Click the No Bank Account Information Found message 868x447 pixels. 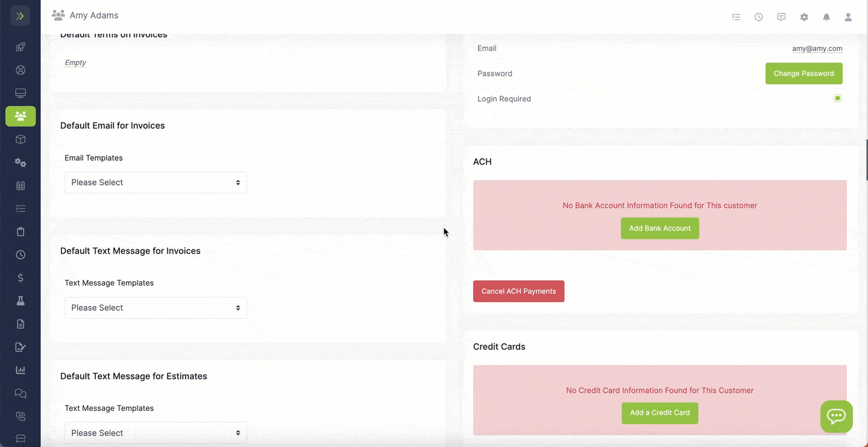660,205
